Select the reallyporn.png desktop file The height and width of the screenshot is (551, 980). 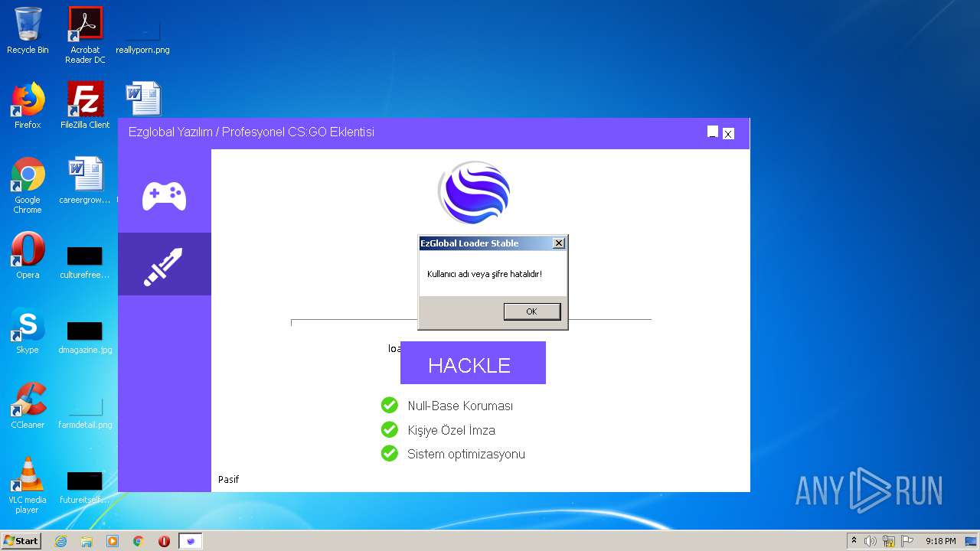(x=142, y=35)
